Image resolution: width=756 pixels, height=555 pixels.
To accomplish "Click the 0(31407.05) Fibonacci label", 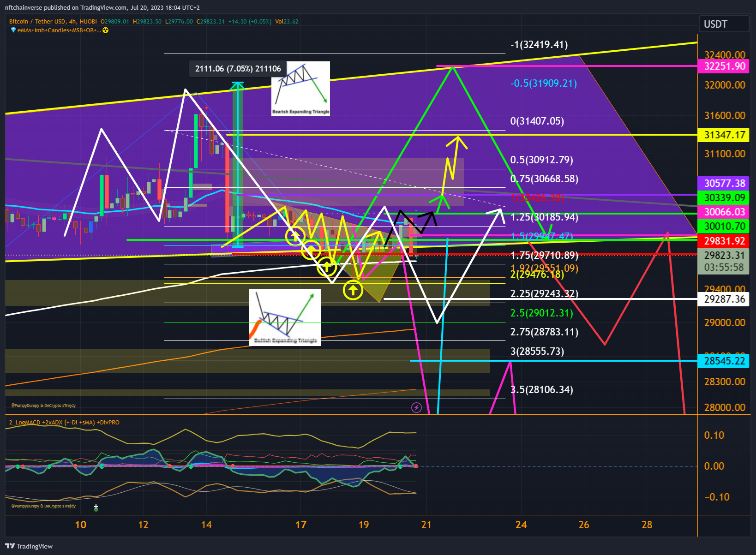I will pos(537,121).
